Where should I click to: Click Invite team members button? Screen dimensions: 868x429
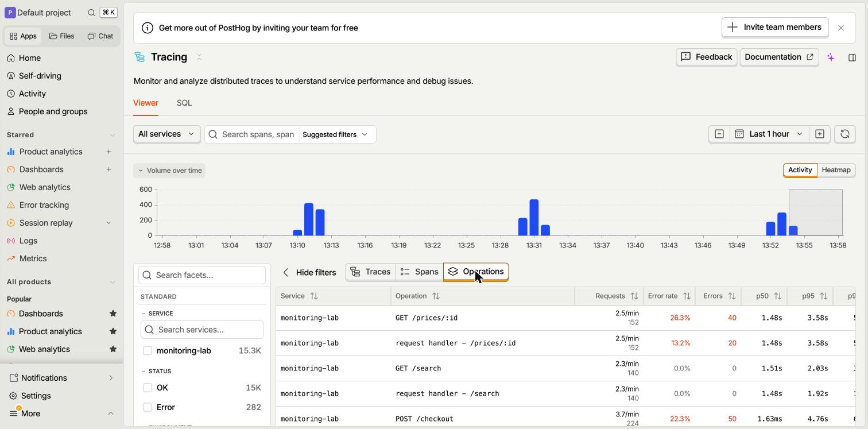(774, 27)
